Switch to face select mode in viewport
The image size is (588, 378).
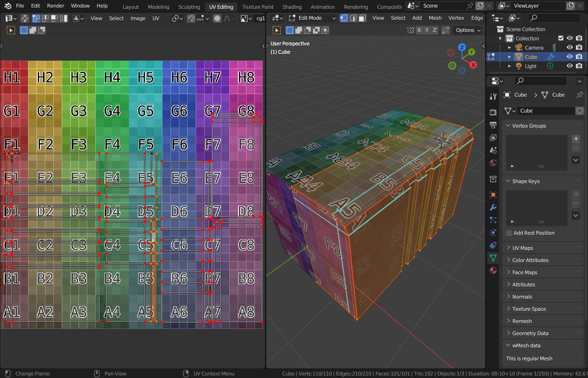pos(362,18)
